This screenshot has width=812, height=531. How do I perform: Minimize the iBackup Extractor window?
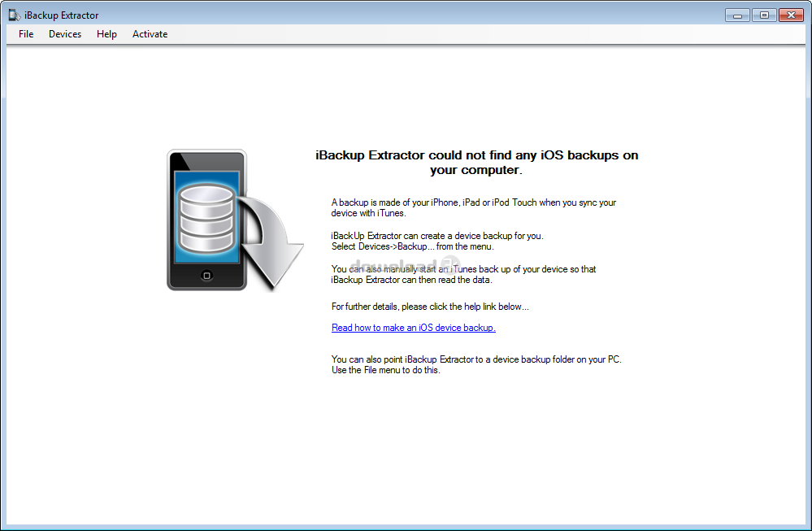tap(737, 15)
